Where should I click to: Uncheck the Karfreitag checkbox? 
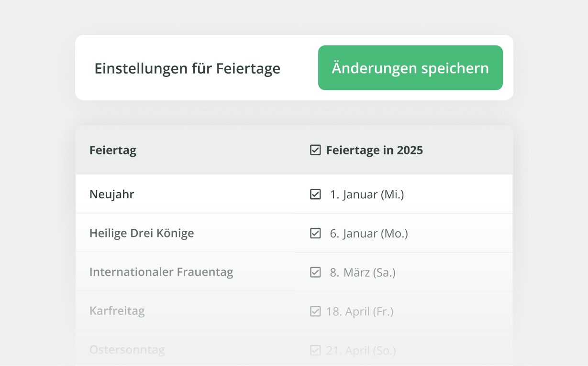315,312
